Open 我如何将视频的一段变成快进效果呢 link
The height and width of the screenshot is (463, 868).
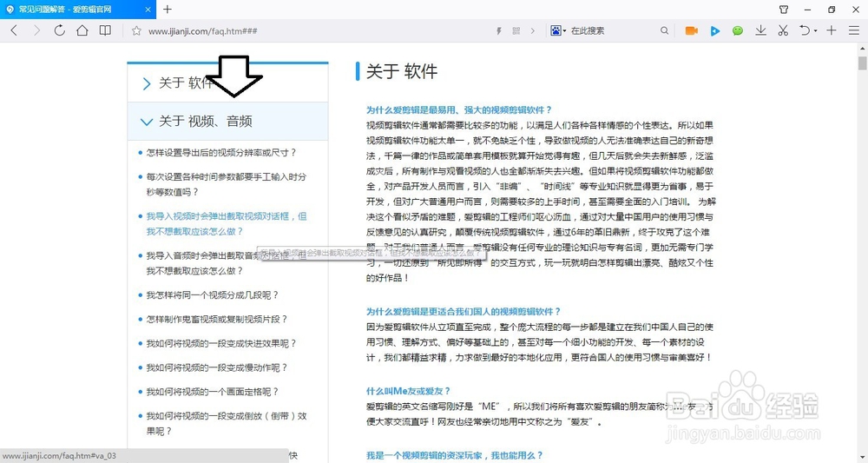tap(221, 343)
